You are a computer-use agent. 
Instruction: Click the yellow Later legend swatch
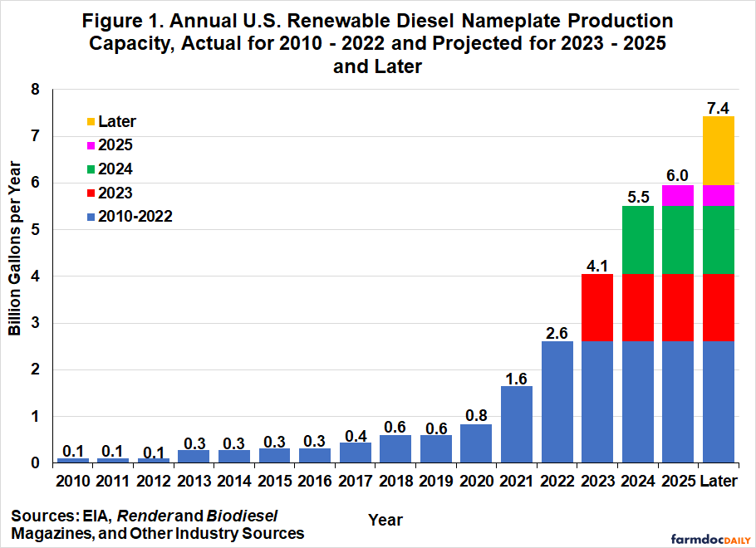point(91,122)
